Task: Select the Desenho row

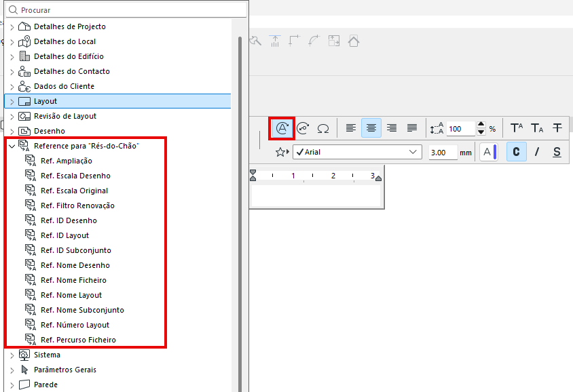Action: click(117, 131)
